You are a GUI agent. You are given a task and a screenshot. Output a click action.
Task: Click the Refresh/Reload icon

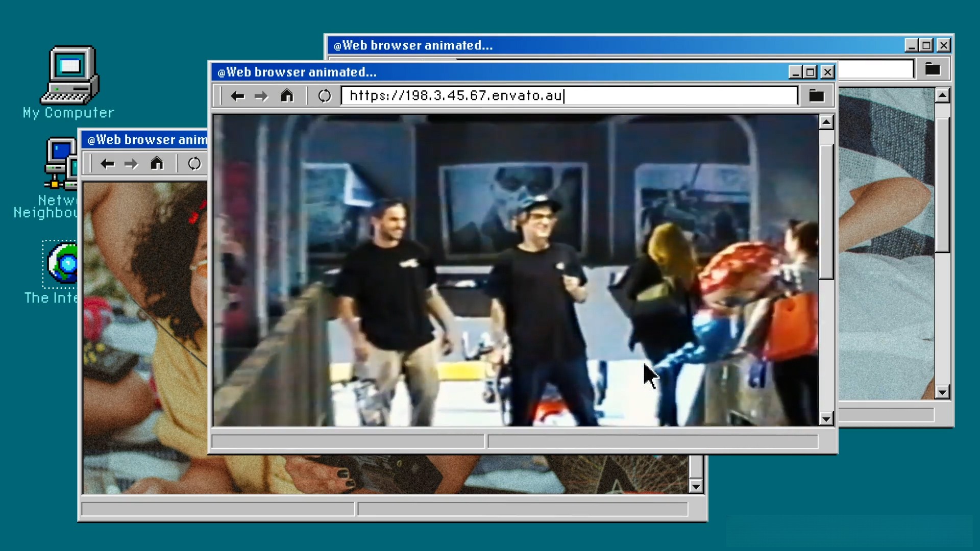pos(324,95)
